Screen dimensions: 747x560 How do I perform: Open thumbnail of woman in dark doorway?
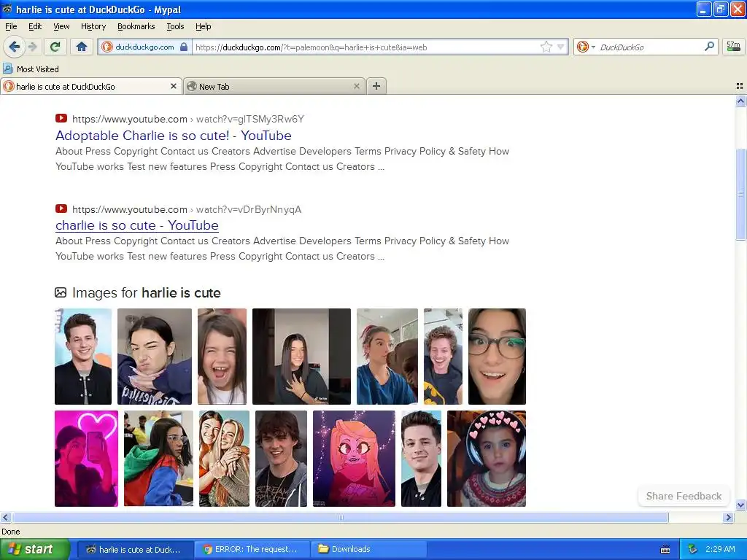tap(301, 356)
